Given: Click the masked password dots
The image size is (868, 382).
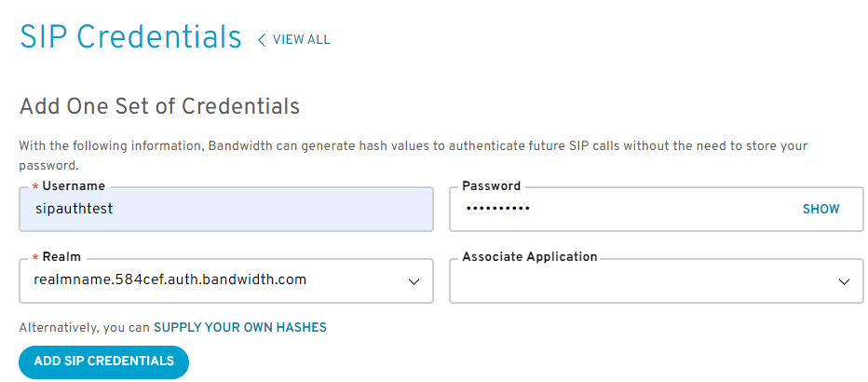Looking at the screenshot, I should [497, 209].
